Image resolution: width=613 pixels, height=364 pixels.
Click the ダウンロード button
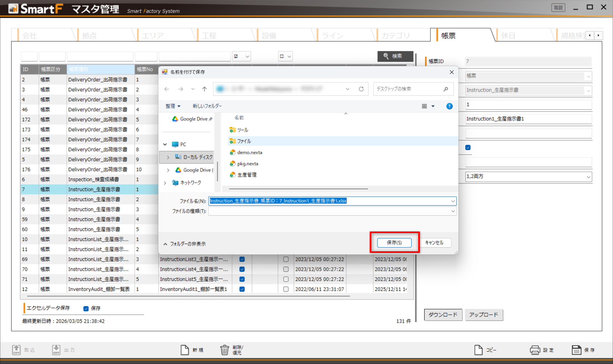coord(443,315)
